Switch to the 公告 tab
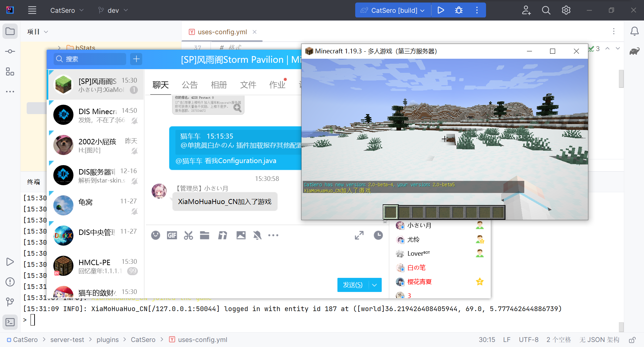The width and height of the screenshot is (644, 347). [x=190, y=85]
